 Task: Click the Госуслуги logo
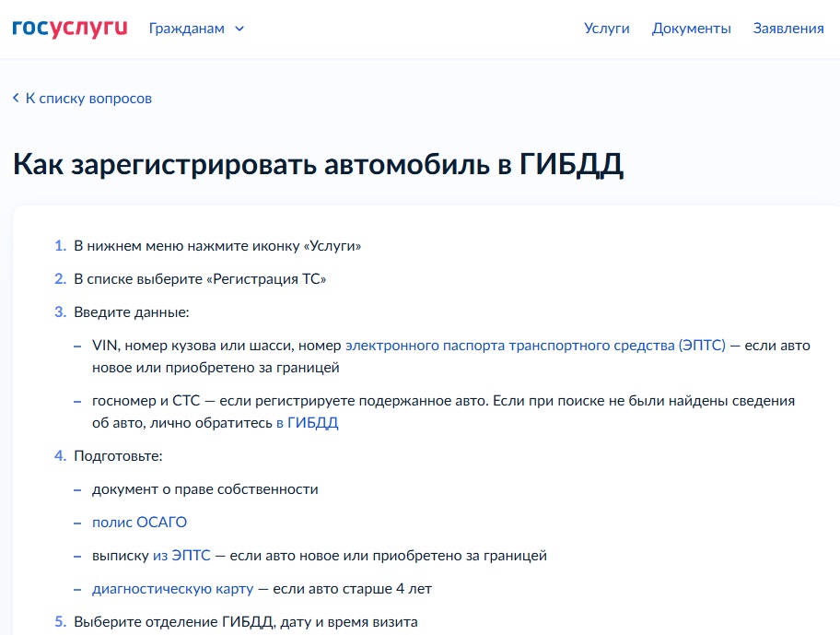70,28
